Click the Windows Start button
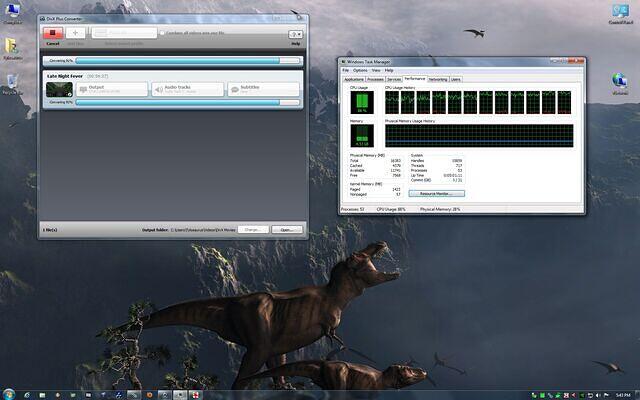Viewport: 640px width, 400px height. tap(8, 394)
